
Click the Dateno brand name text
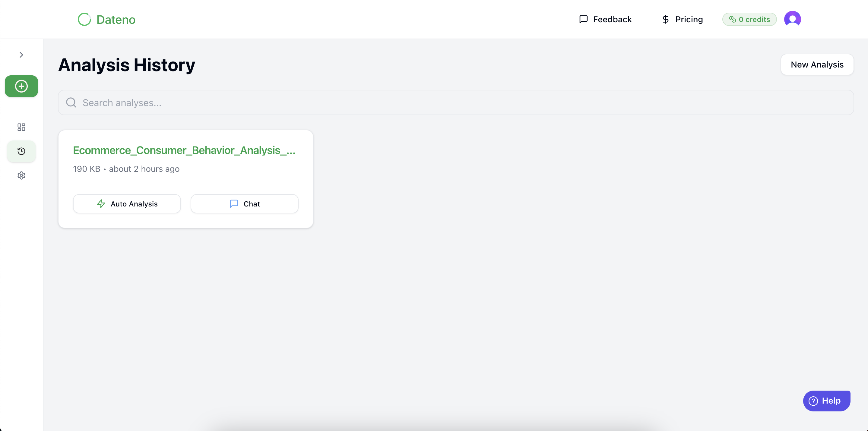point(116,20)
